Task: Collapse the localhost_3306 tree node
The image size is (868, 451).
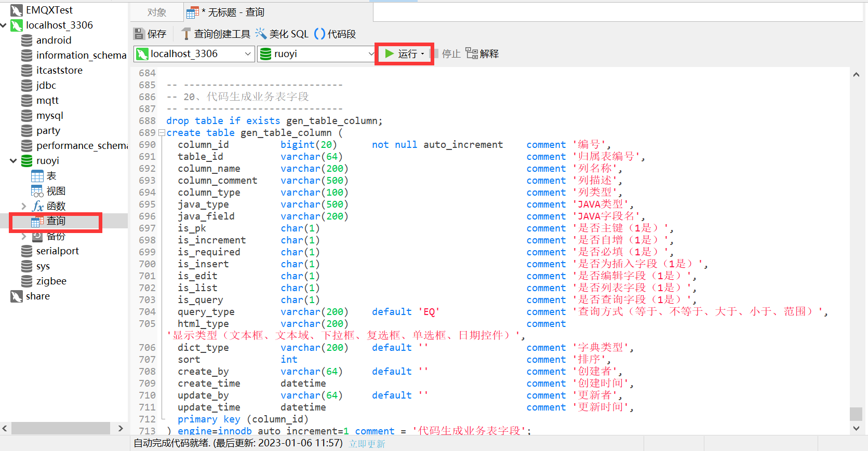Action: [x=4, y=25]
